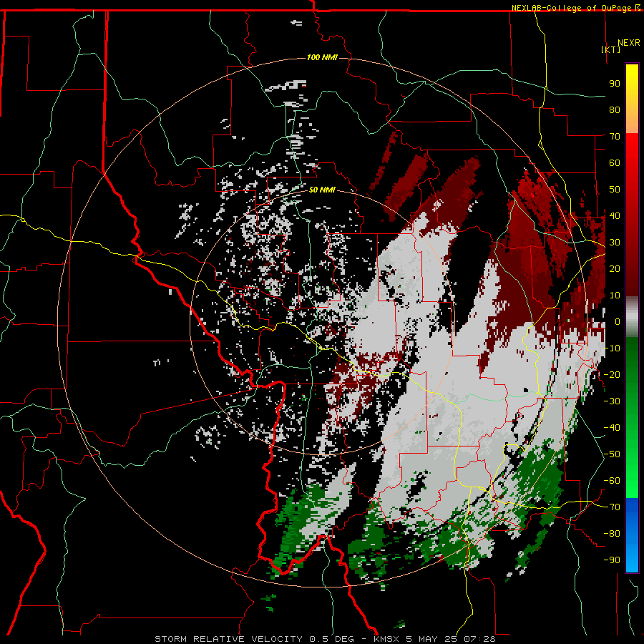644x644 pixels.
Task: Click the 60 value on velocity scale
Action: pos(615,163)
